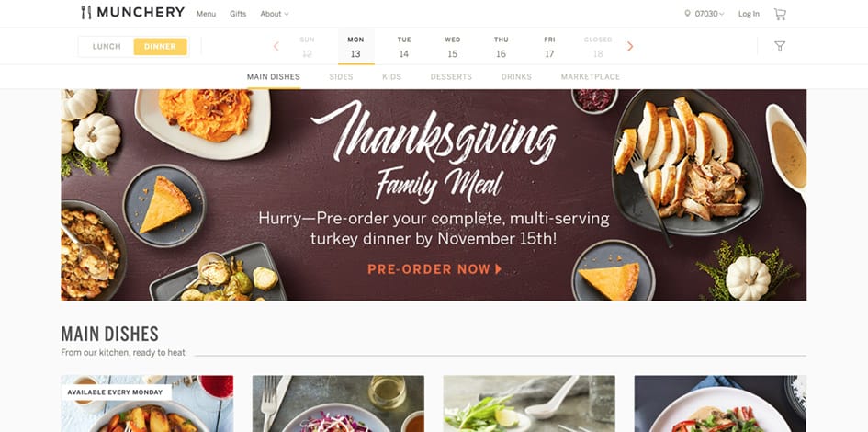Select Friday 17 date

point(549,47)
